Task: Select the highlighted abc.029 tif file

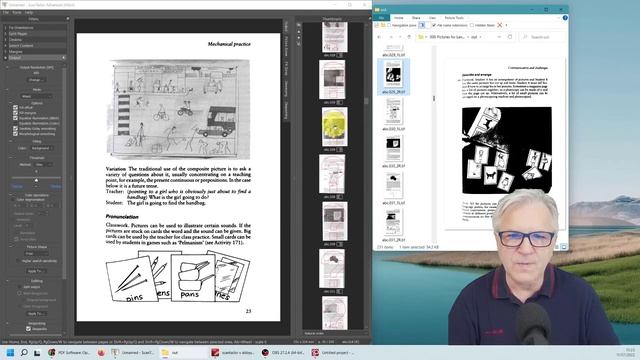Action: 393,77
